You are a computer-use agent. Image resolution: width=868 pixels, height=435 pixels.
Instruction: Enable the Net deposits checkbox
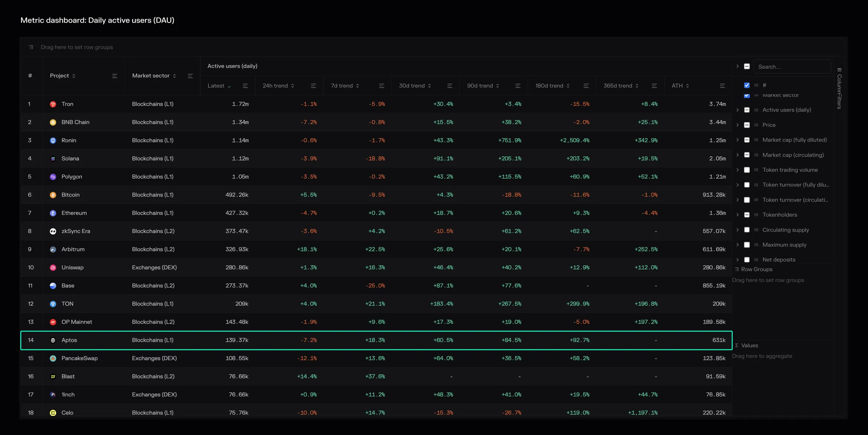point(747,260)
